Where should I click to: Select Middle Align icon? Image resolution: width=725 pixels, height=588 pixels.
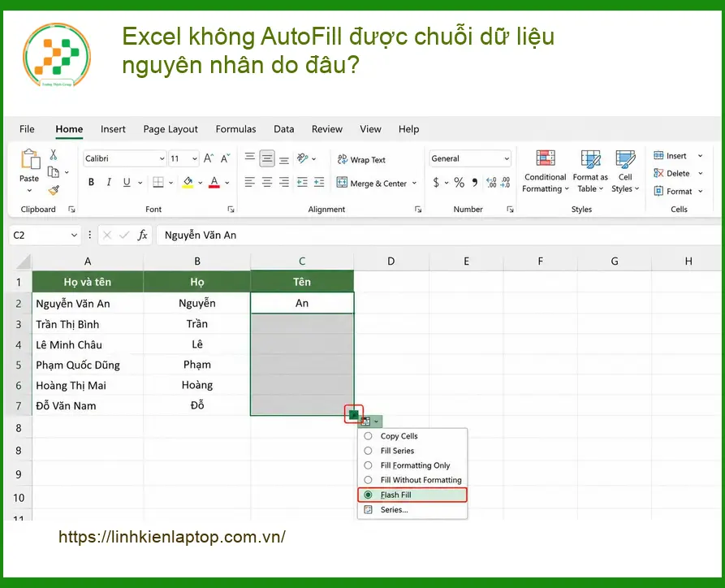click(x=267, y=158)
